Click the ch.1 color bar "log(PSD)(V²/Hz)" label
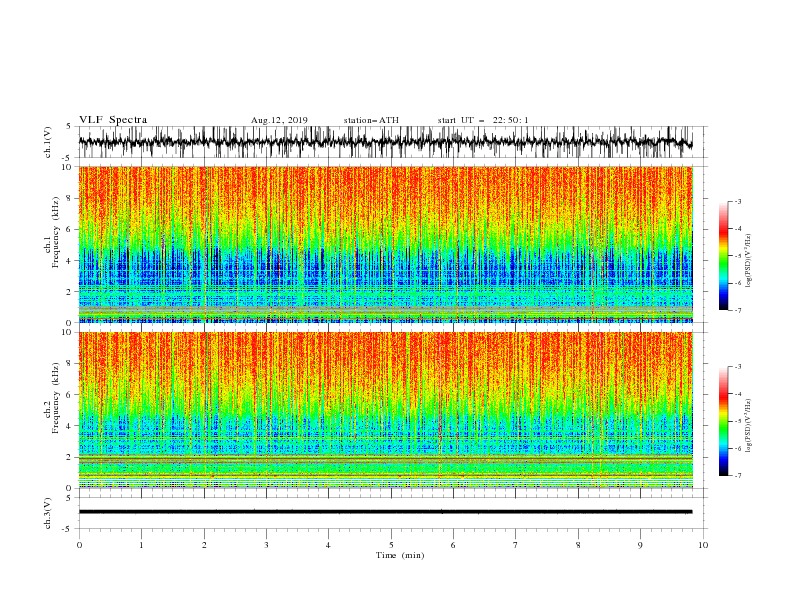 click(749, 261)
